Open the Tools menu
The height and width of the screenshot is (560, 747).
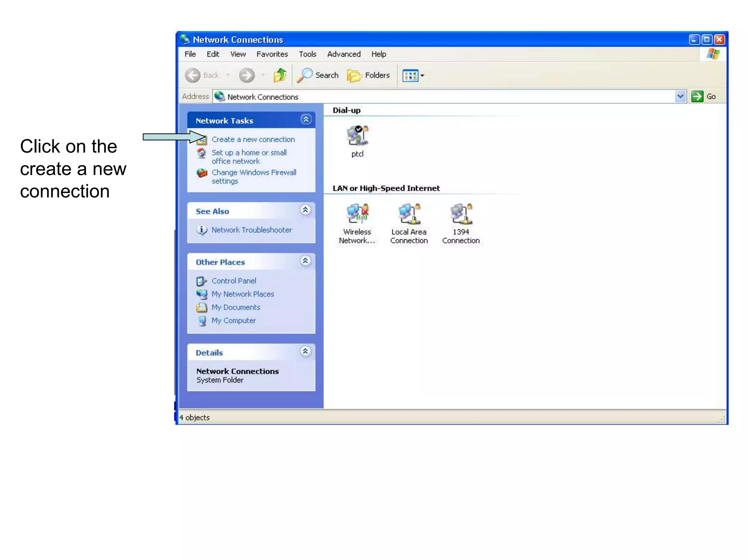click(307, 54)
